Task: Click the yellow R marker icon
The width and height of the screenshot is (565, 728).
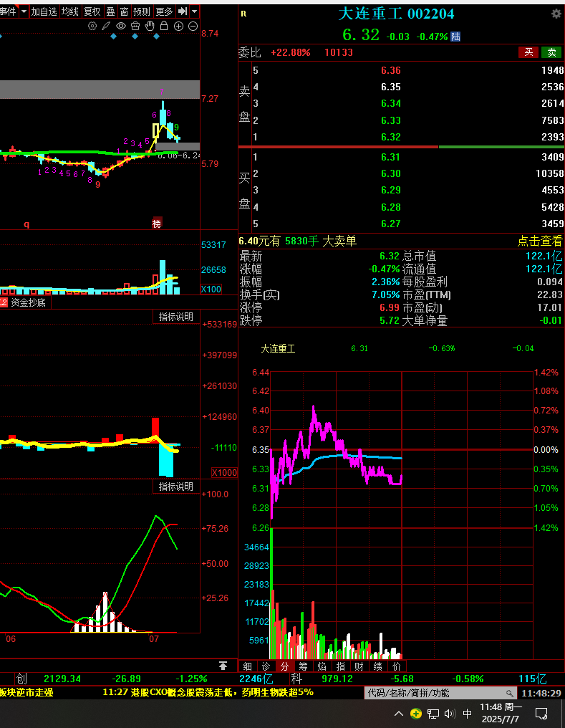Action: pyautogui.click(x=243, y=14)
